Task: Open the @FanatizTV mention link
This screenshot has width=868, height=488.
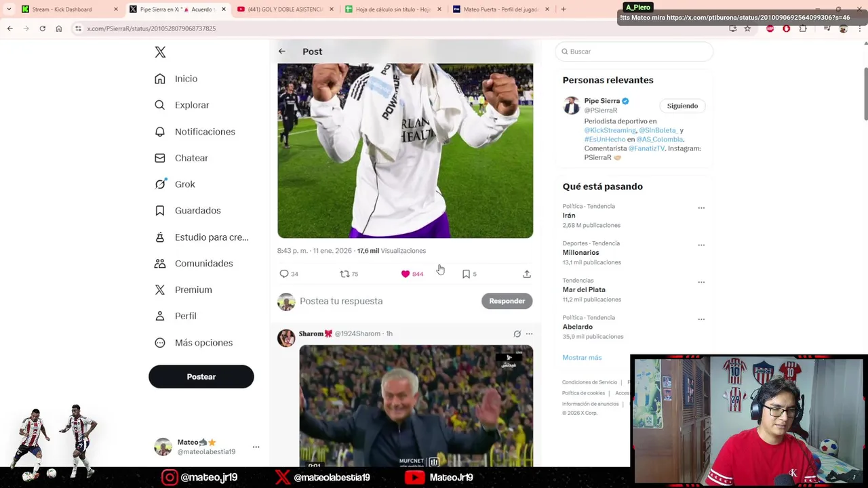Action: tap(646, 148)
